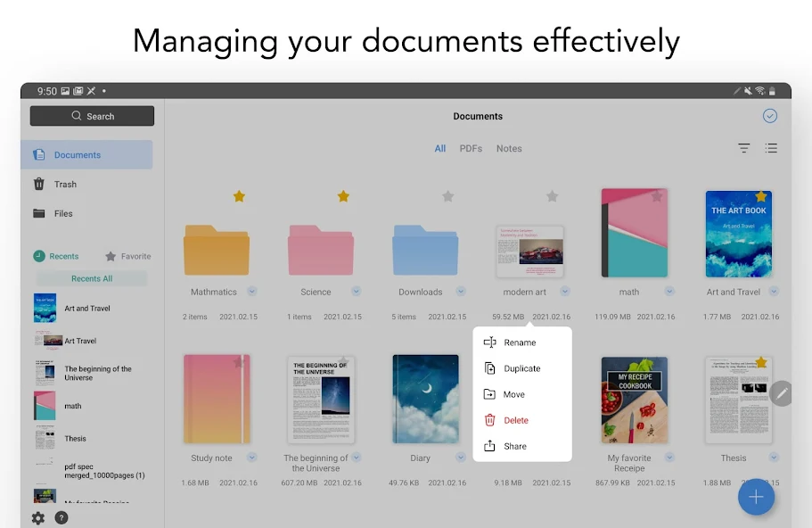
Task: Choose Move from the context menu
Action: pyautogui.click(x=522, y=394)
